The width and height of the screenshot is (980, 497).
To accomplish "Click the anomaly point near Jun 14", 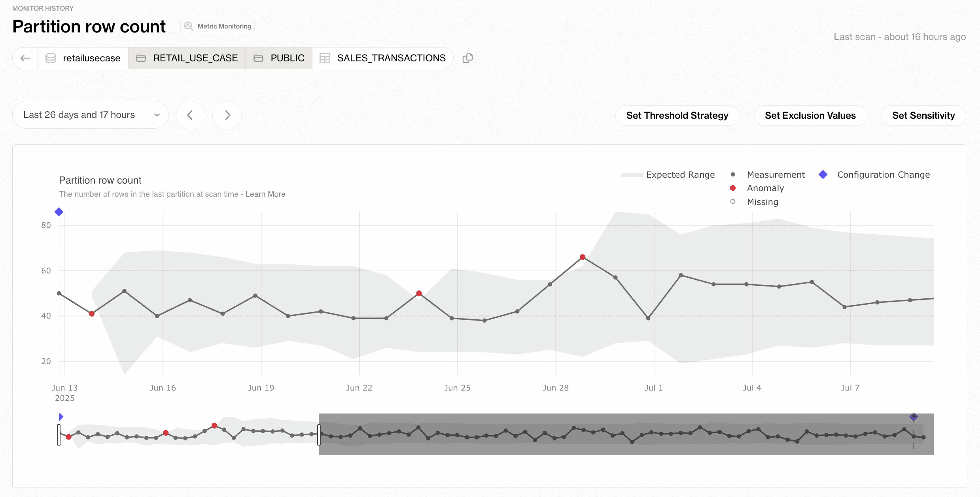I will [92, 314].
